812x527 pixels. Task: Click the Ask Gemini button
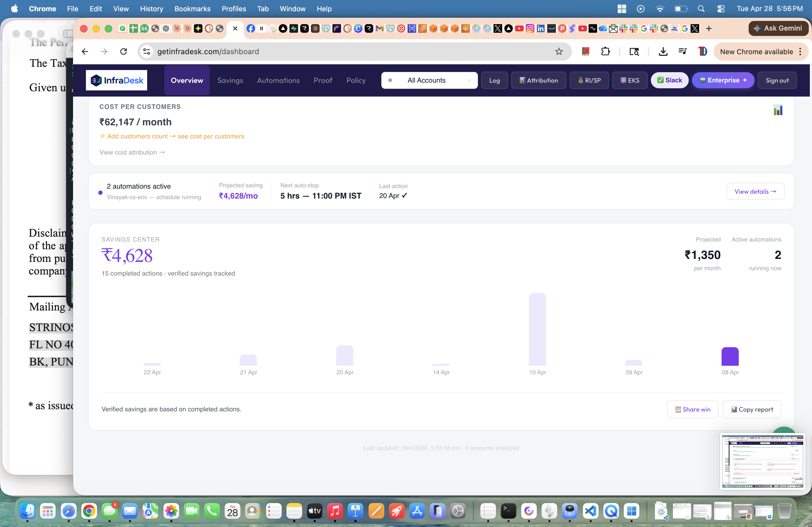click(x=778, y=28)
